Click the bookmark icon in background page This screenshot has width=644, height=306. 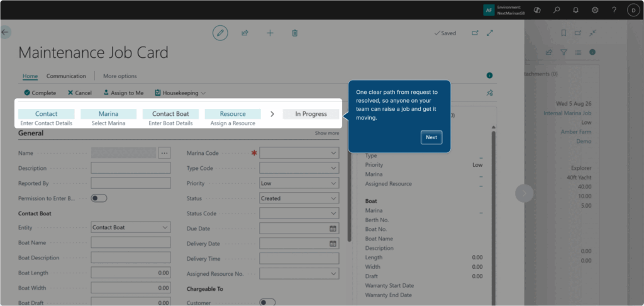tap(563, 33)
